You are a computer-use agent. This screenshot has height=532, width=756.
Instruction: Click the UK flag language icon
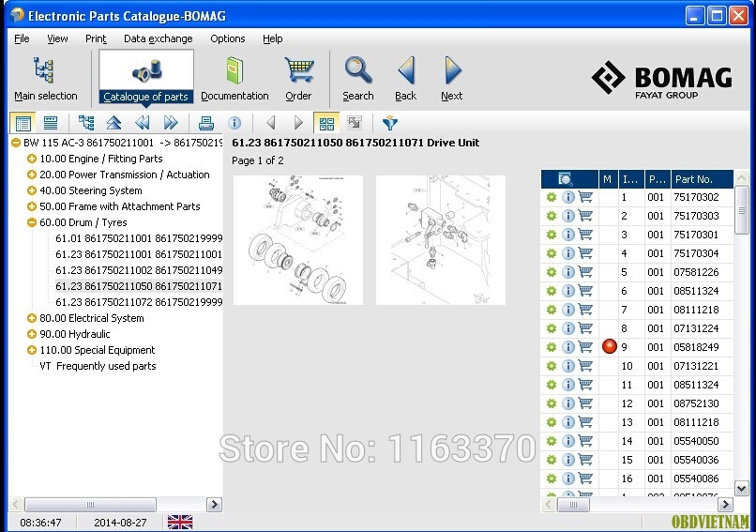tap(180, 522)
